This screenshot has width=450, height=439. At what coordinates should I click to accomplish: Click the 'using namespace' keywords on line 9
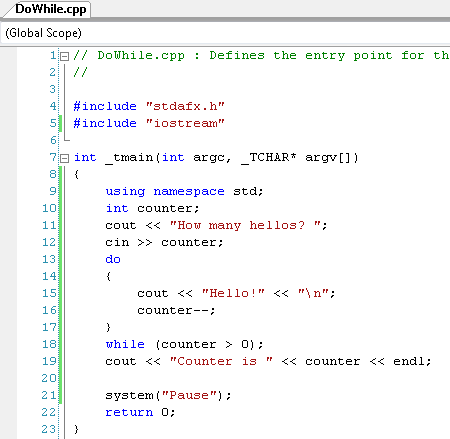point(165,192)
